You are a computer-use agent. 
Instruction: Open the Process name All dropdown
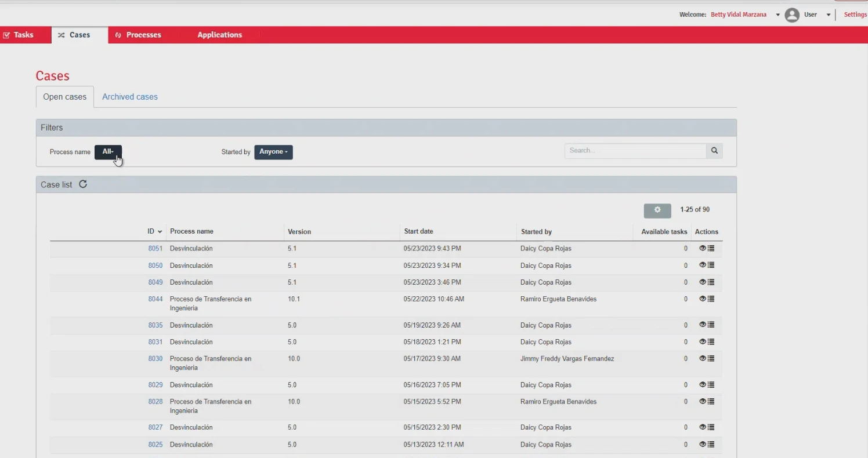[x=108, y=152]
